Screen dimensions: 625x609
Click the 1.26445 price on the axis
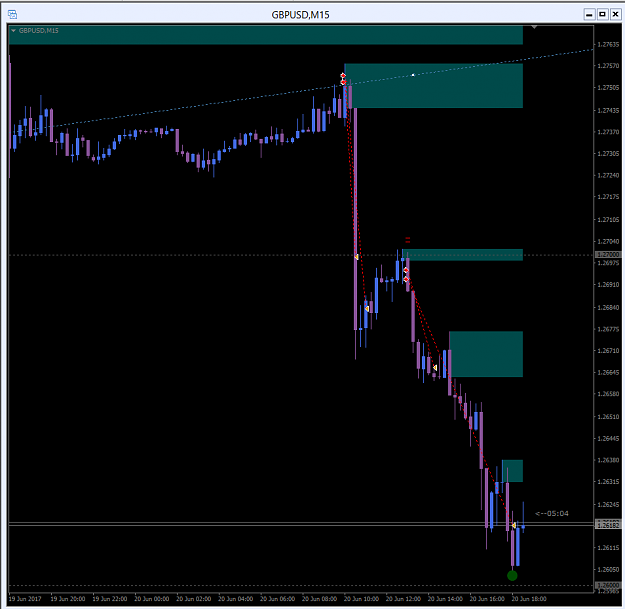click(x=608, y=438)
